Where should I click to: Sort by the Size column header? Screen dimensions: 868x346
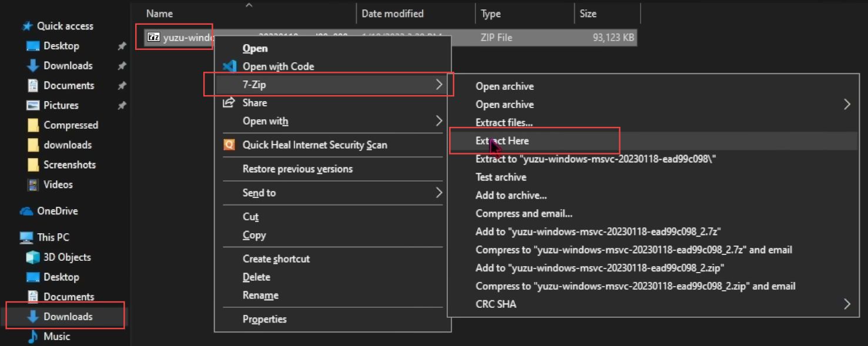(x=588, y=13)
